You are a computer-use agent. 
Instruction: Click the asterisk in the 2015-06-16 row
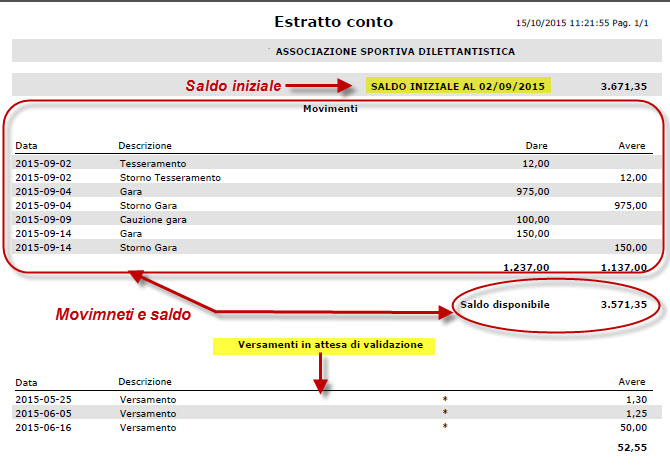pyautogui.click(x=445, y=426)
